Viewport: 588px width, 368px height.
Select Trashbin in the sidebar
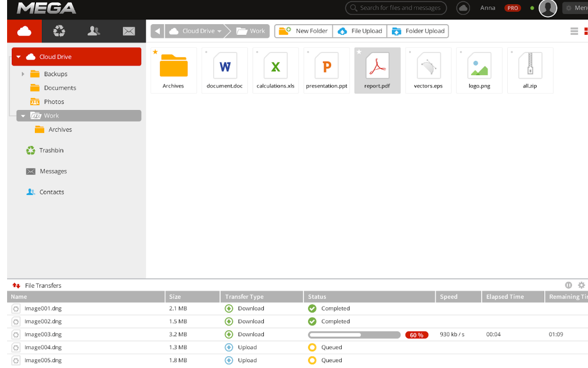point(51,151)
